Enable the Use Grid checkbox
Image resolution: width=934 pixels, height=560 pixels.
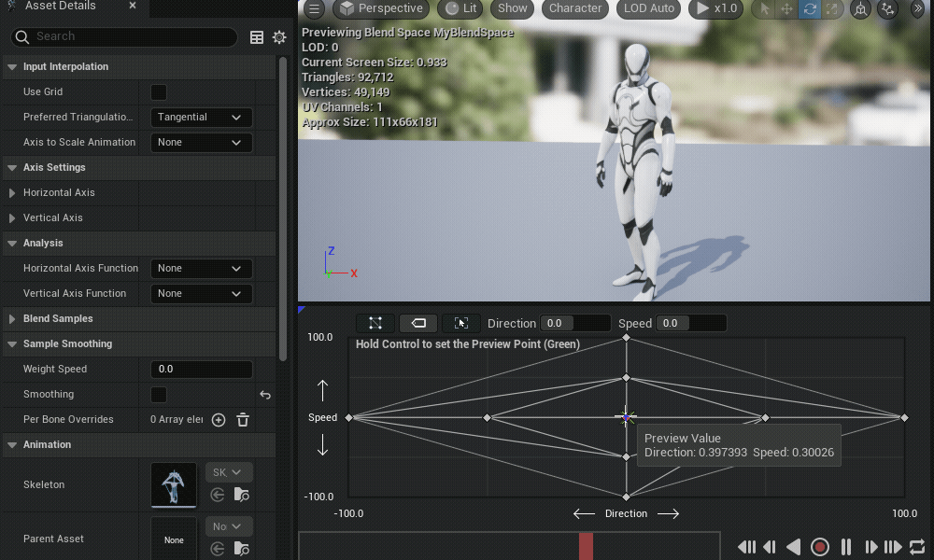[x=159, y=92]
